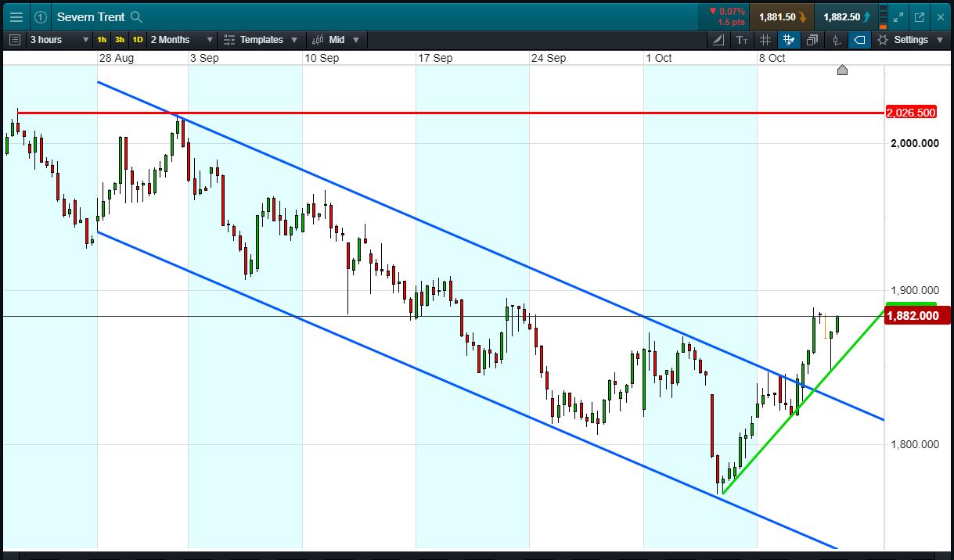Open the hamburger main menu
954x560 pixels.
pyautogui.click(x=16, y=16)
